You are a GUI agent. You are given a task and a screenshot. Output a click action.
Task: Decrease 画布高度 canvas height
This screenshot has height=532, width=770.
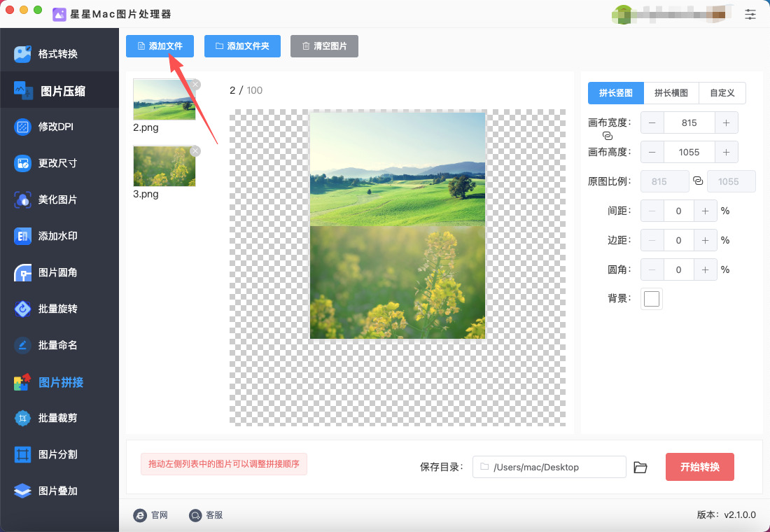pyautogui.click(x=652, y=153)
